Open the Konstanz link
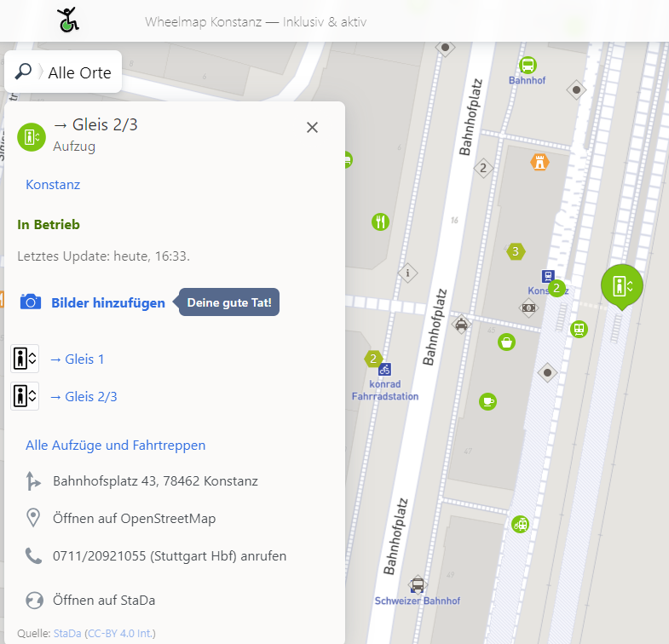This screenshot has height=644, width=669. click(53, 185)
